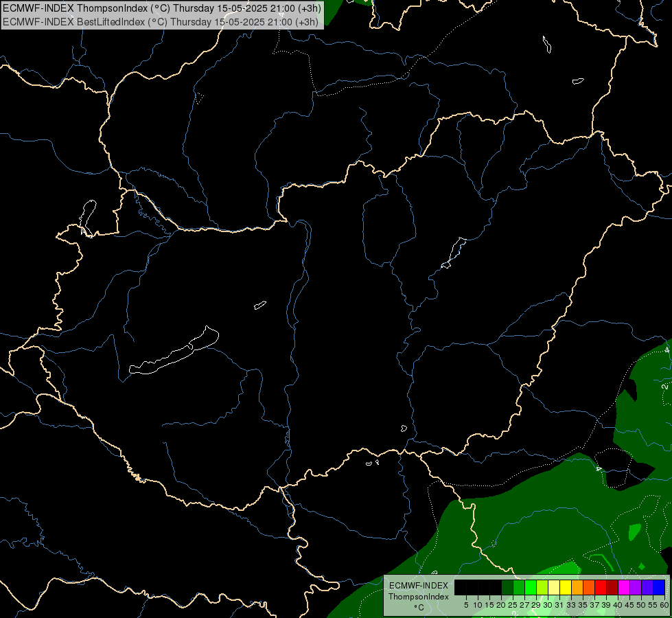Click the BestLiftedIndex title line at top
672x618 pixels.
pos(161,22)
